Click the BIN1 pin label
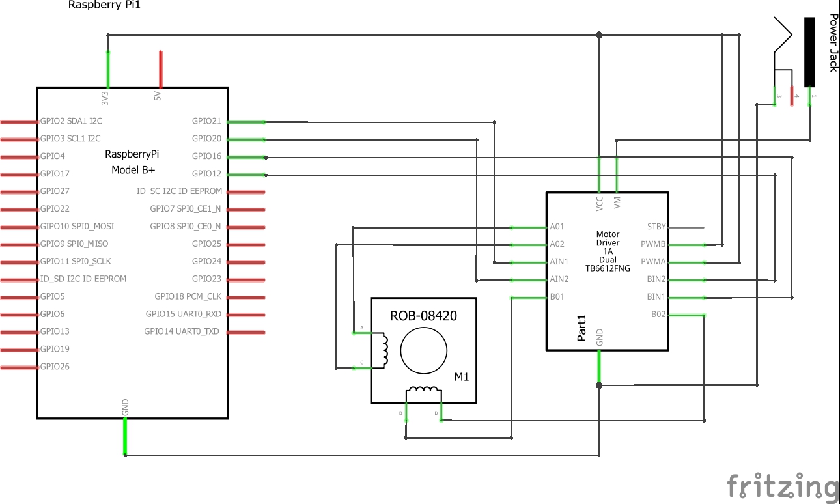The width and height of the screenshot is (840, 504). pos(656,296)
